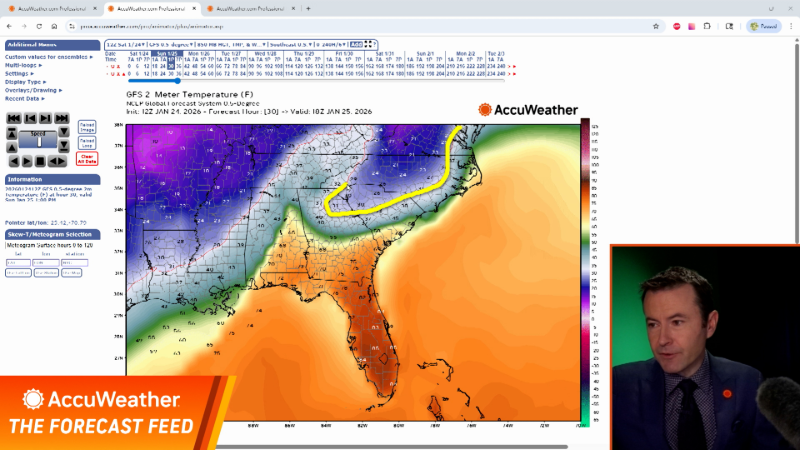Click the fullscreen expand icon beside Add
Screen dimensions: 800x450
369,44
